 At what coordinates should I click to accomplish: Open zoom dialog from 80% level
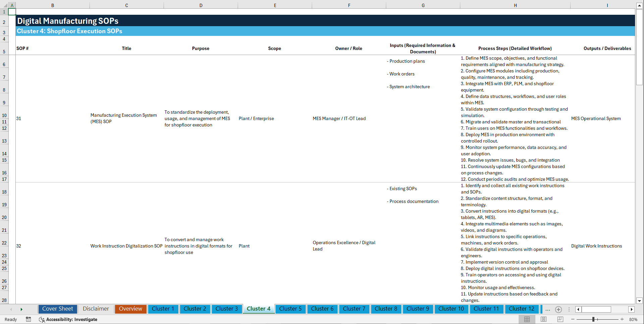tap(633, 319)
